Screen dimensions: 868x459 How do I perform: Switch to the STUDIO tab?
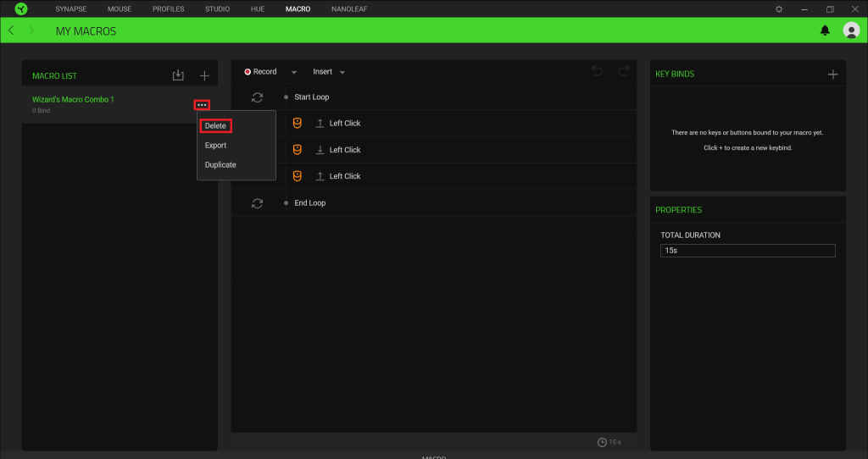click(x=217, y=8)
